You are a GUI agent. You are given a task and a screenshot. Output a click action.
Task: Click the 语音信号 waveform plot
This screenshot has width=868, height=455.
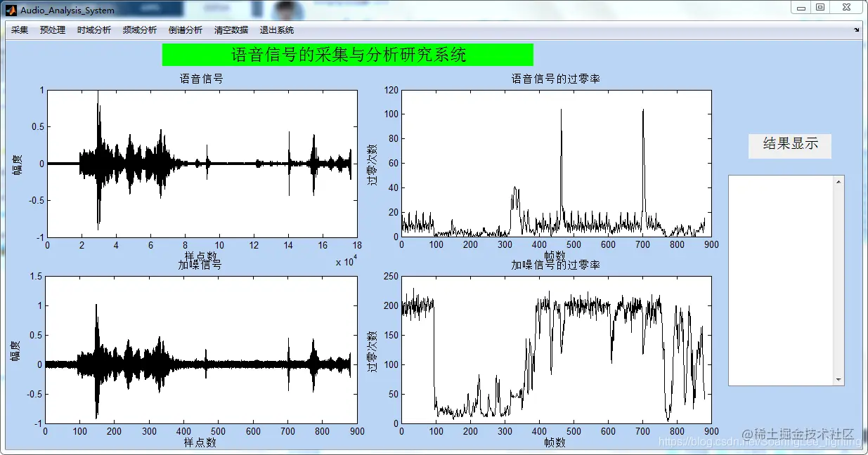(x=202, y=164)
